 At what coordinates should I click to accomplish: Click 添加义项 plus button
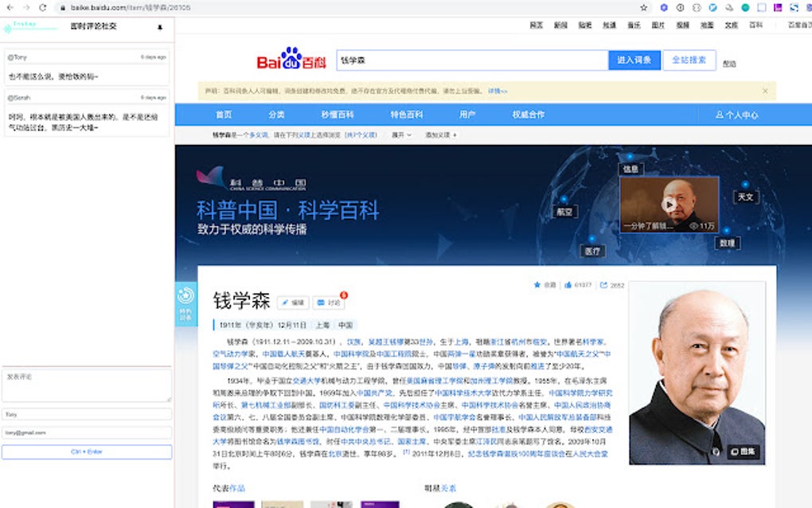(x=441, y=135)
